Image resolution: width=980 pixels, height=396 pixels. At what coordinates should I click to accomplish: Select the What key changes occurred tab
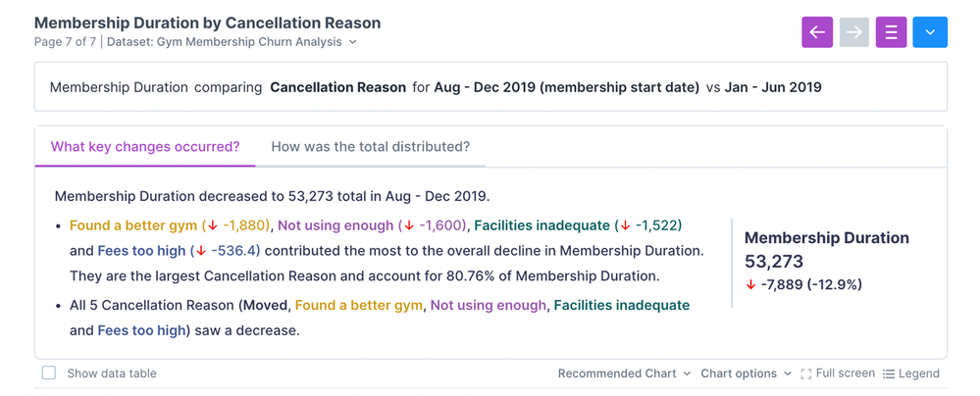tap(145, 147)
